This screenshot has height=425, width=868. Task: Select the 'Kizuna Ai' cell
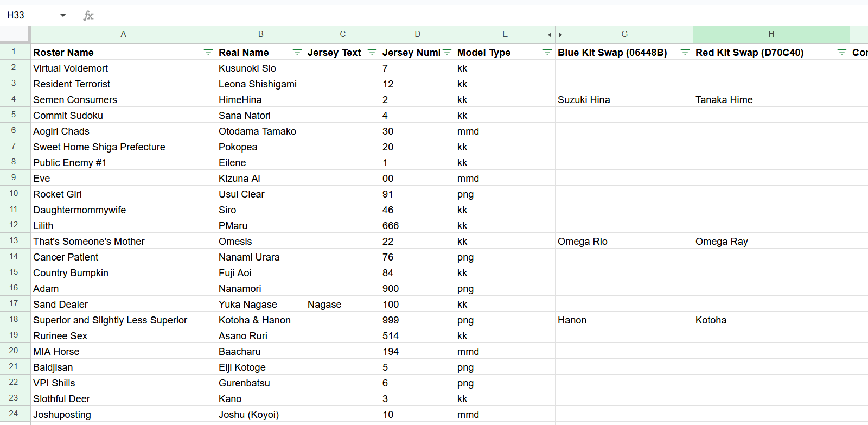coord(261,178)
